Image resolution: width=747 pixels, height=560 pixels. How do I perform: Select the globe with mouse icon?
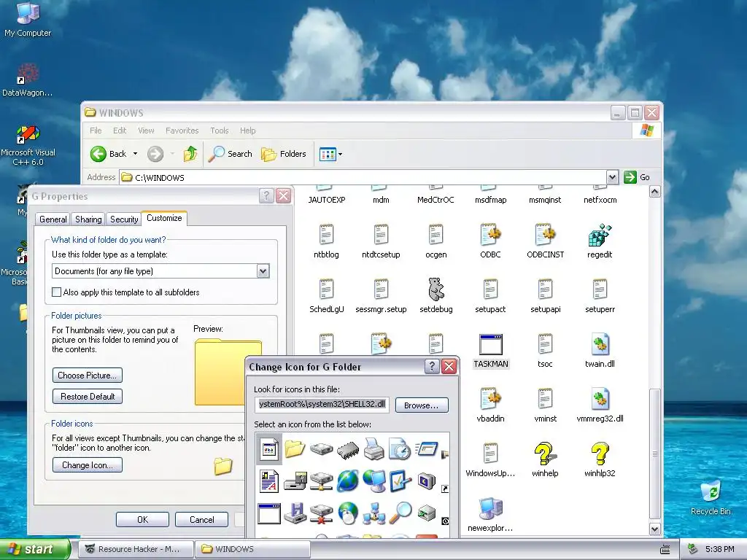[x=348, y=513]
